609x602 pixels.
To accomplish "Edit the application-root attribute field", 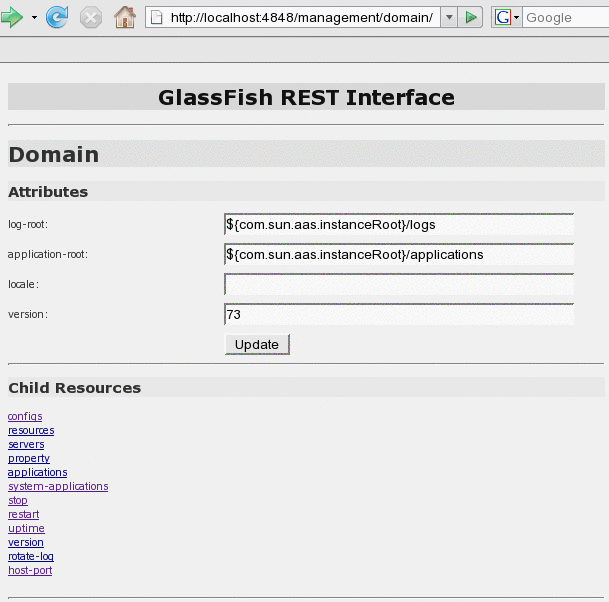I will (x=399, y=254).
